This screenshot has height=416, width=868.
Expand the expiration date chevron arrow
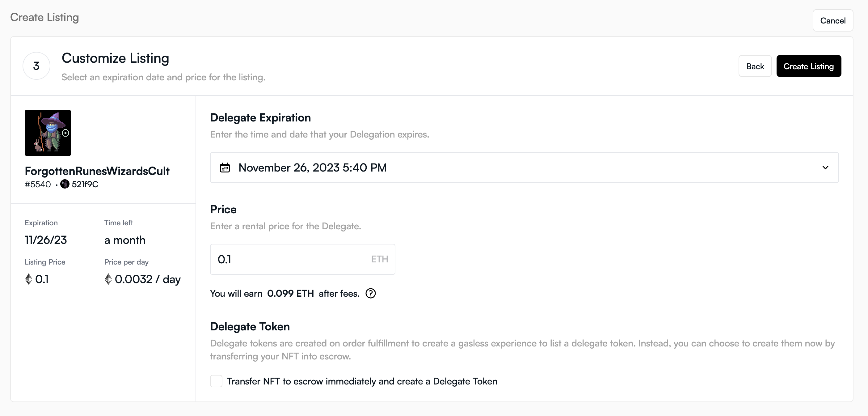825,168
